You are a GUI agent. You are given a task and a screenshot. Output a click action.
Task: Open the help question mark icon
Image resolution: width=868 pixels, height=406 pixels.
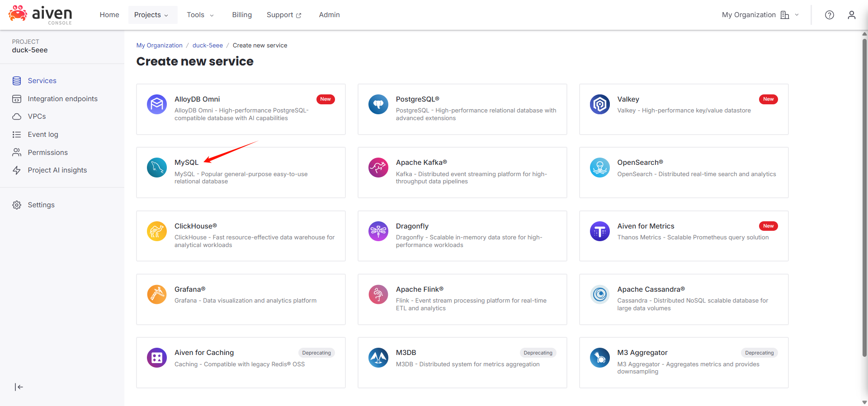[x=829, y=15]
